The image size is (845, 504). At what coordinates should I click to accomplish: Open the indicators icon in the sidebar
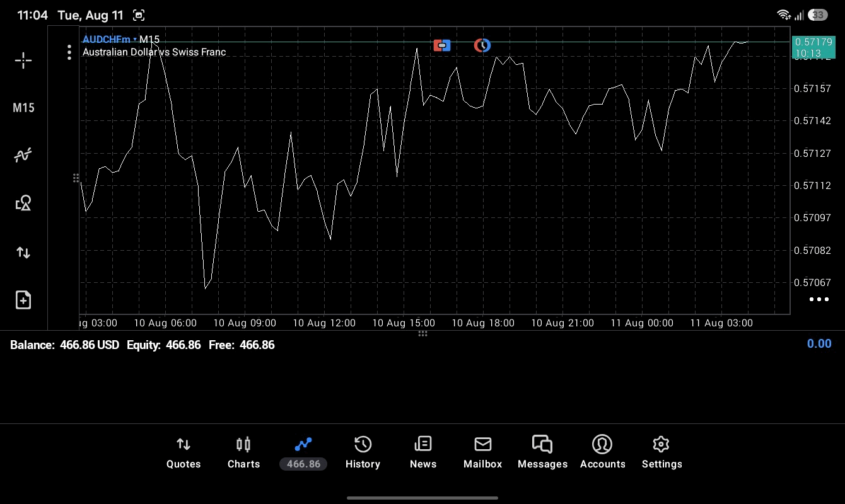[23, 155]
